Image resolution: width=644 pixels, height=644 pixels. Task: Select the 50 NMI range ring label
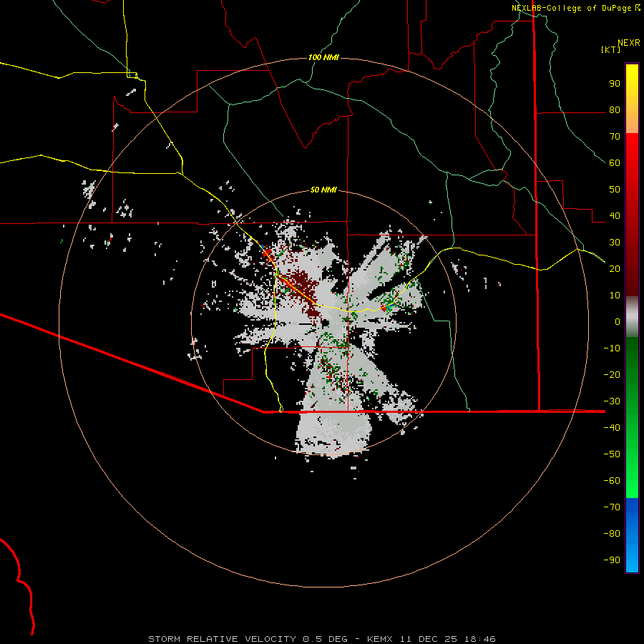(x=323, y=190)
